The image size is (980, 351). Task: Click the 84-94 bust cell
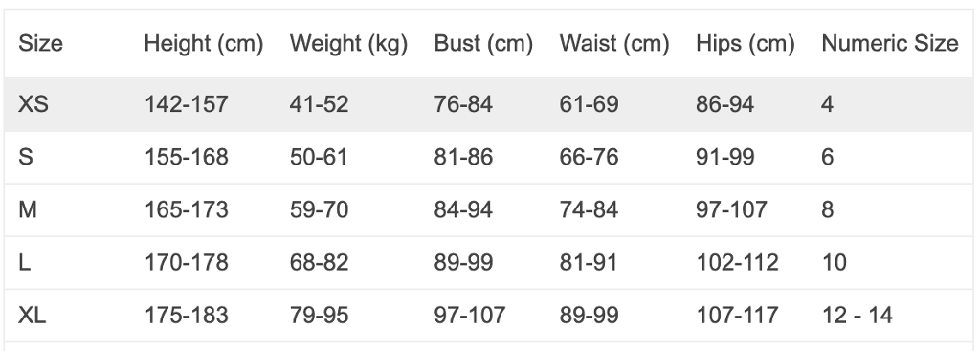pos(463,209)
